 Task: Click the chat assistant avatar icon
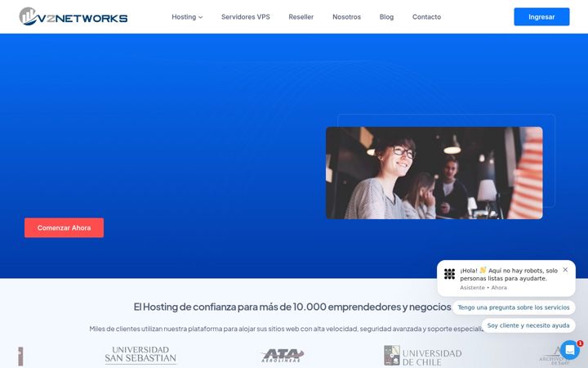pos(449,274)
